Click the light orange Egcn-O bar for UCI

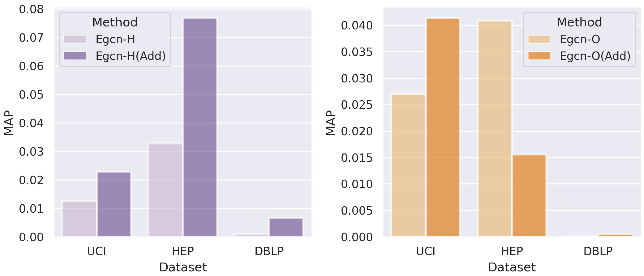pos(408,165)
